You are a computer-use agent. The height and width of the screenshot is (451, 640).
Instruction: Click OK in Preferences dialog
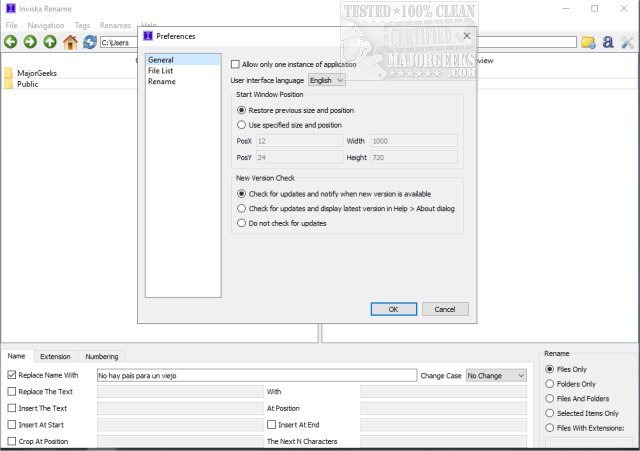(393, 309)
